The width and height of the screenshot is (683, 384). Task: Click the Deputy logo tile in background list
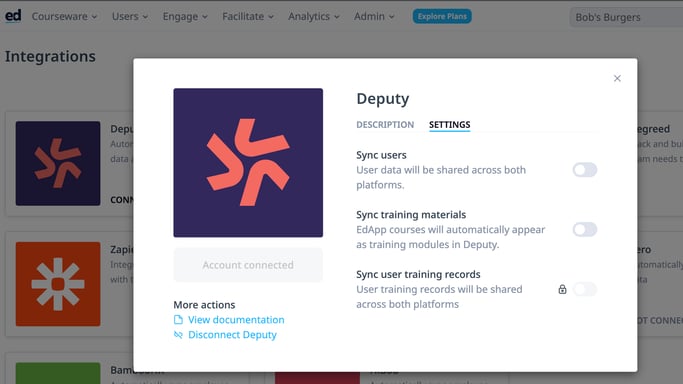[58, 163]
